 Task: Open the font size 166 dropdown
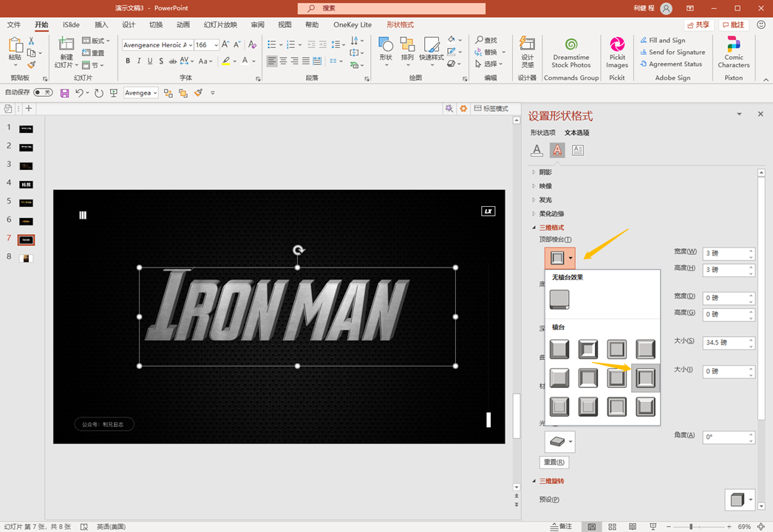coord(216,45)
